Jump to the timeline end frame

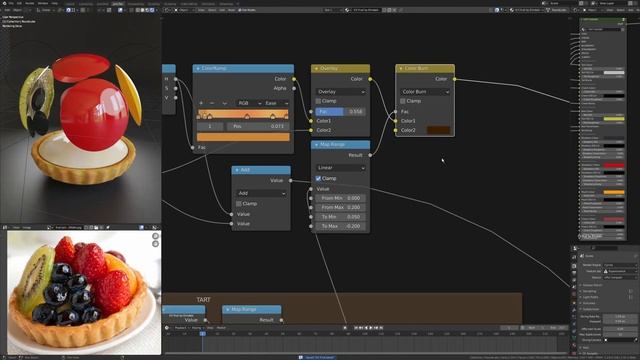pyautogui.click(x=381, y=328)
